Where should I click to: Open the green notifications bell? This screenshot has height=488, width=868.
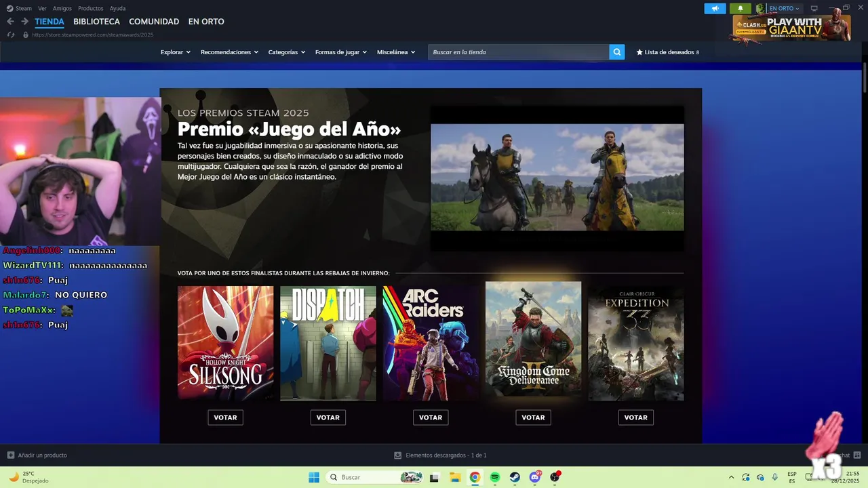point(741,8)
